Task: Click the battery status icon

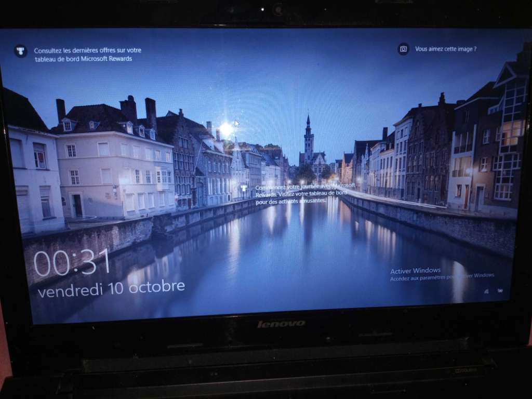Action: [500, 290]
